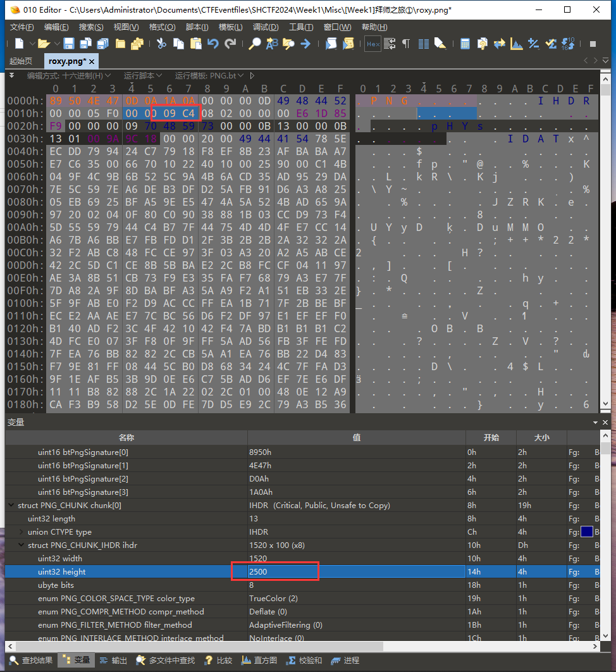Click the Undo arrow icon
The height and width of the screenshot is (672, 616).
pos(213,44)
